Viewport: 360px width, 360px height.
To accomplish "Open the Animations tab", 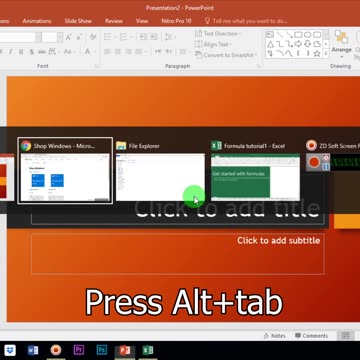I will [x=37, y=21].
